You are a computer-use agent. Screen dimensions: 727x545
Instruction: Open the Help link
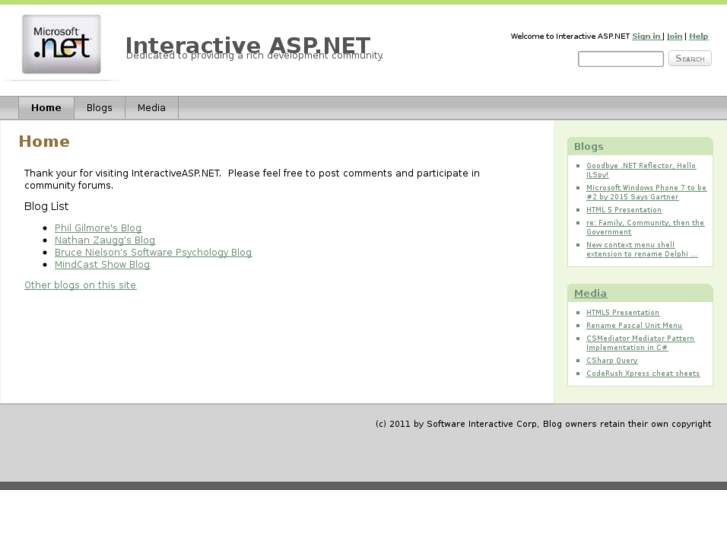[698, 36]
